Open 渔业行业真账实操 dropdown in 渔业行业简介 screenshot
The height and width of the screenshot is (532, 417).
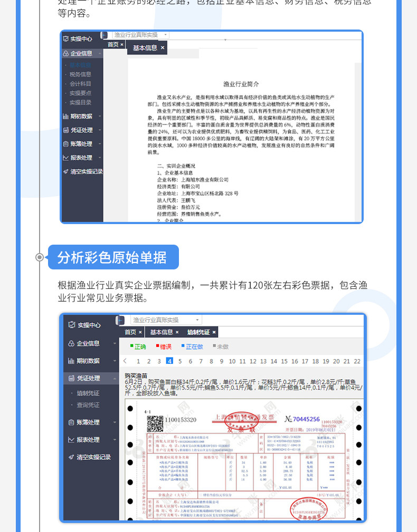point(140,35)
